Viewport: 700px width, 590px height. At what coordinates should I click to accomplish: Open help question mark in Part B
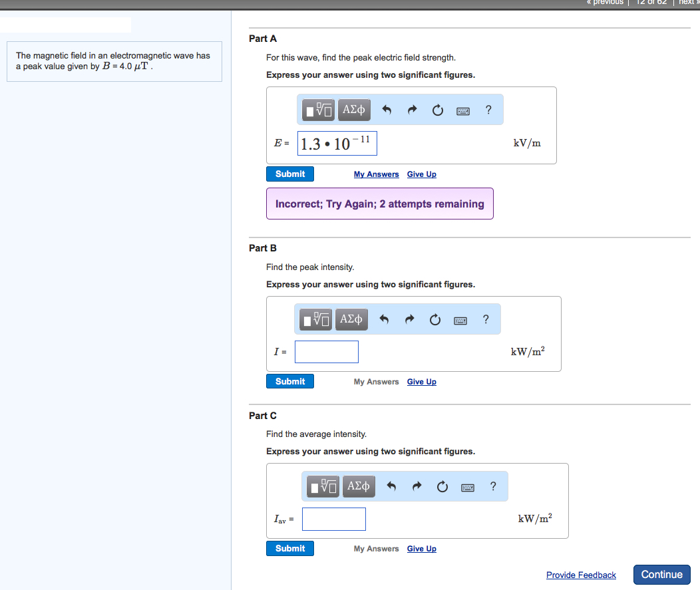(x=486, y=319)
